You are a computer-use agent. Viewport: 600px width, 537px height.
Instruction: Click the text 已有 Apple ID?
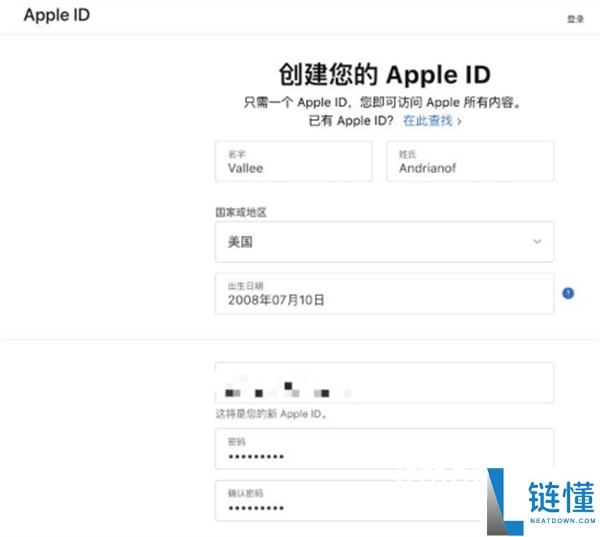point(351,121)
